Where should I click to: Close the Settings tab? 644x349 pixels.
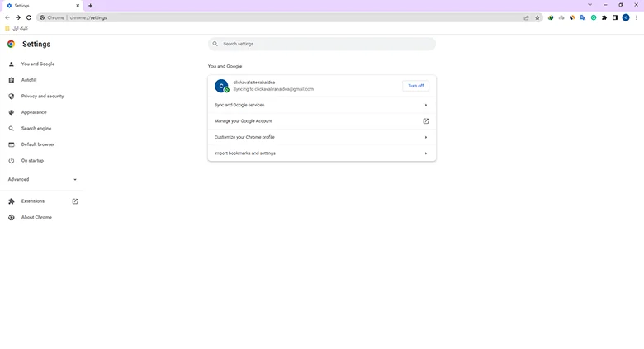pos(78,6)
